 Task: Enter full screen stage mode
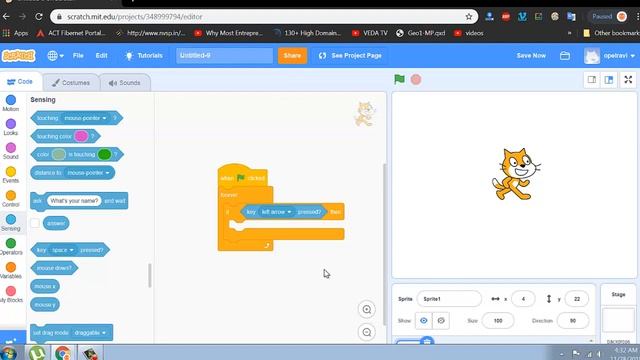point(628,80)
